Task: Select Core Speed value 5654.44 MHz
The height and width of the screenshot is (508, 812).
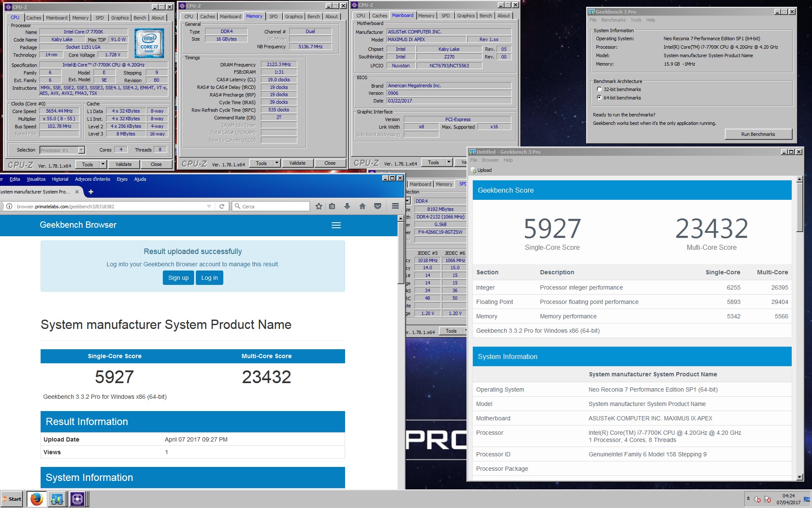Action: [59, 111]
